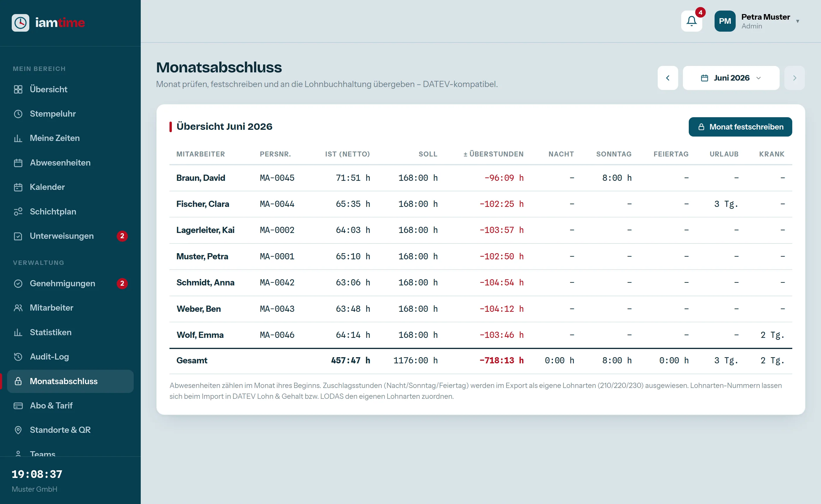Click total overtime -718:13 h

[x=501, y=360]
